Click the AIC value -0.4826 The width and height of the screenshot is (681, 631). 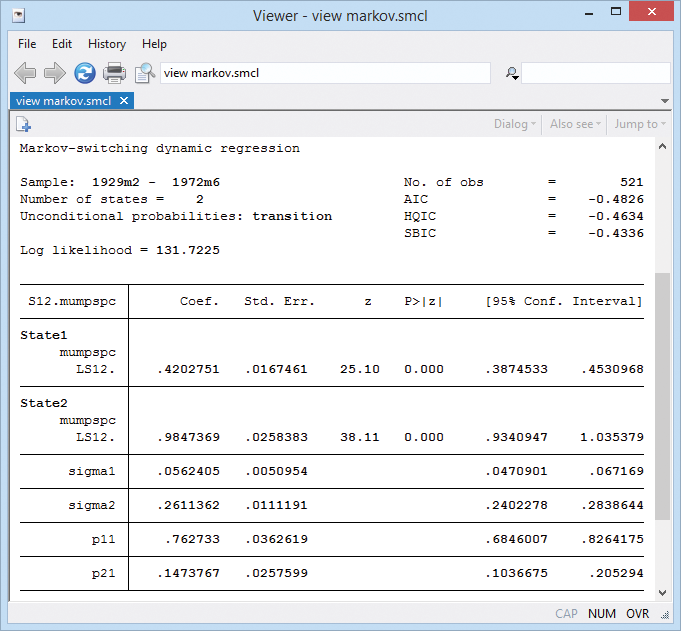(616, 199)
